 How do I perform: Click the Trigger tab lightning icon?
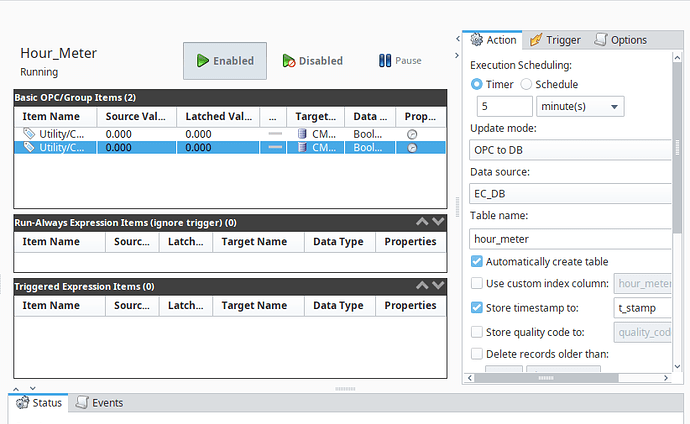coord(536,40)
